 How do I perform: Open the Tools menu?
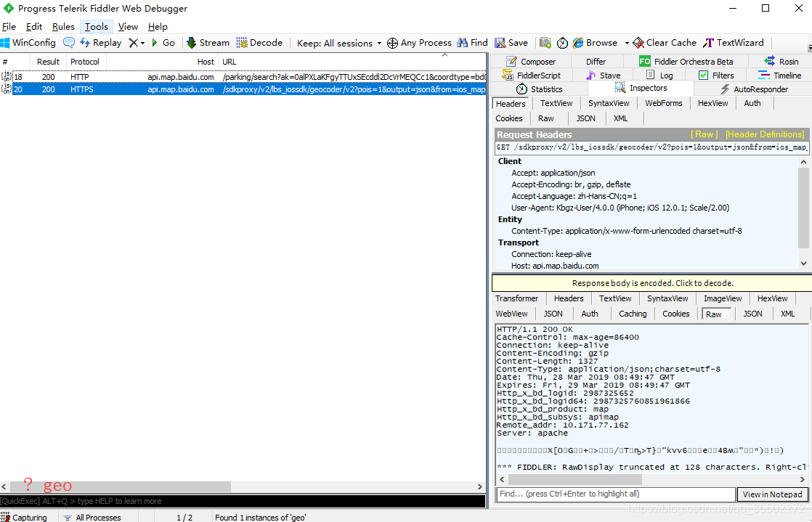click(x=97, y=26)
